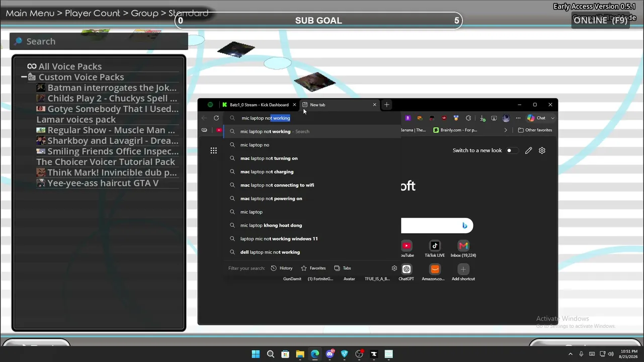The height and width of the screenshot is (362, 644).
Task: Choose Smiling Friends Office Inspector pack
Action: (x=107, y=151)
